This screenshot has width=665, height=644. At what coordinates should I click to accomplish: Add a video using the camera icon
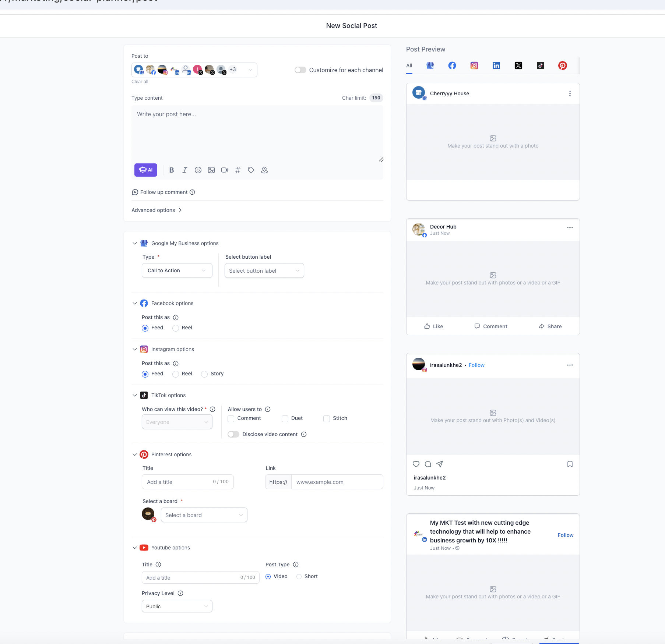(225, 170)
